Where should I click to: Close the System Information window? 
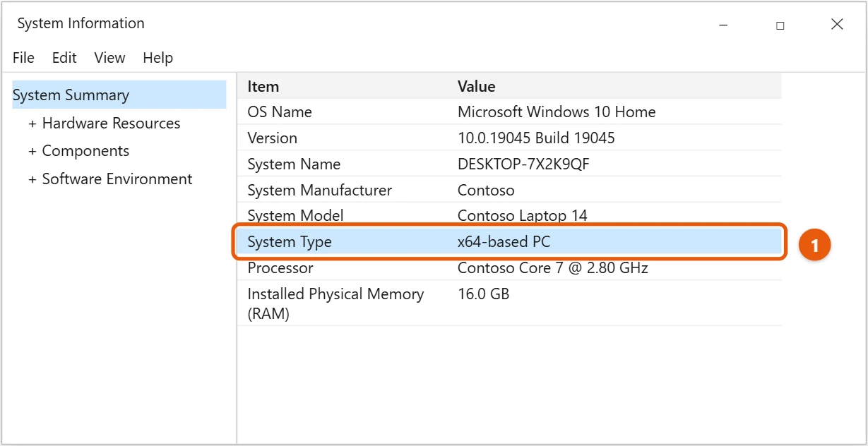coord(837,24)
